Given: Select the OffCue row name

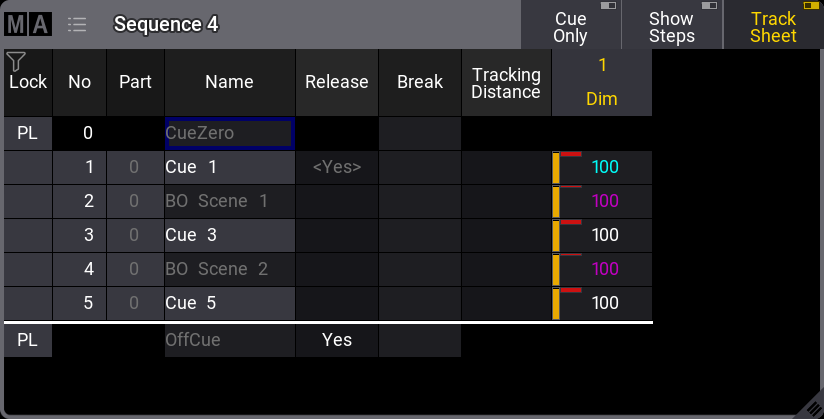Looking at the screenshot, I should point(229,340).
